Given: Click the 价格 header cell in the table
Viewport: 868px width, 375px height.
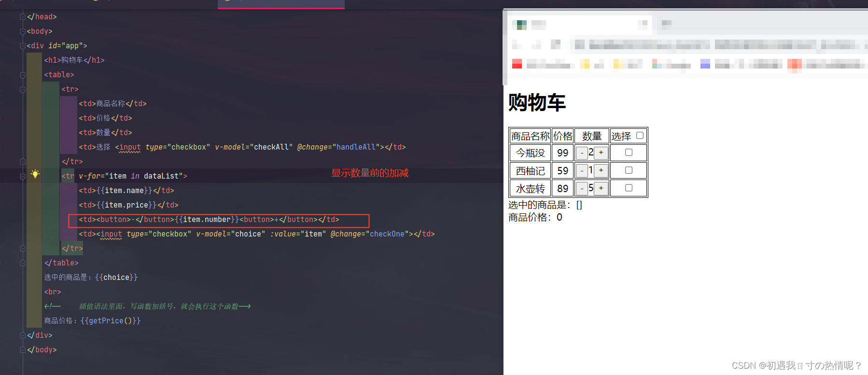Looking at the screenshot, I should pyautogui.click(x=562, y=136).
